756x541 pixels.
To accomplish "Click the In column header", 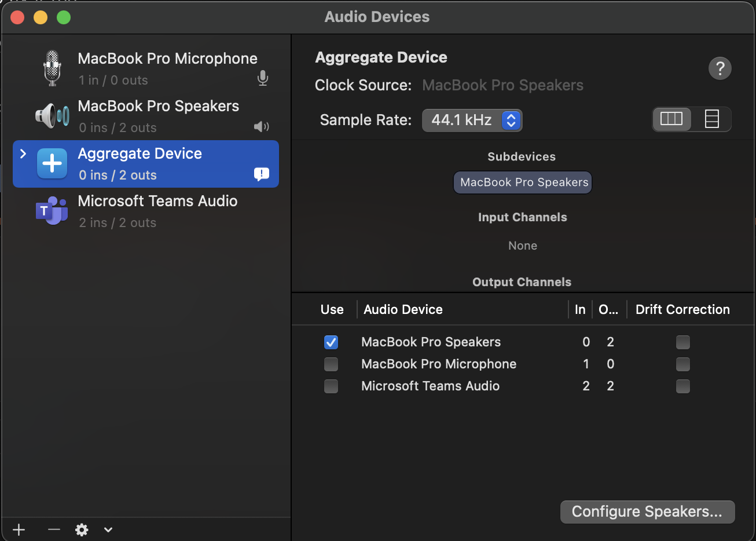I will tap(580, 309).
